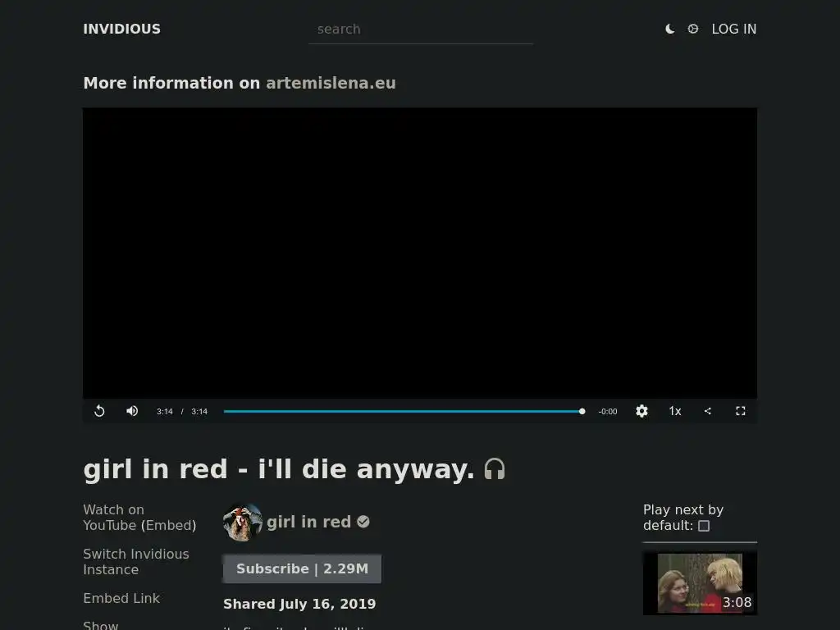This screenshot has width=840, height=630.
Task: Click the black video player area
Action: pyautogui.click(x=420, y=253)
